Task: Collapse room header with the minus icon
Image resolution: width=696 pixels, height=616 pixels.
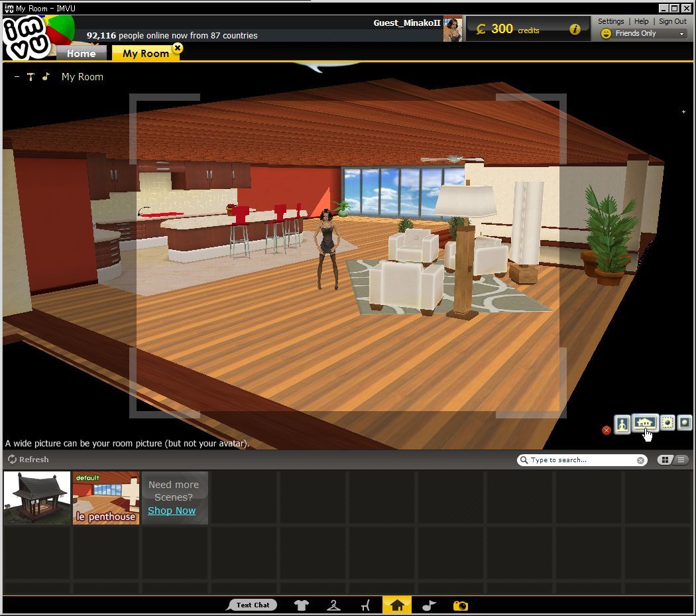Action: pyautogui.click(x=17, y=77)
